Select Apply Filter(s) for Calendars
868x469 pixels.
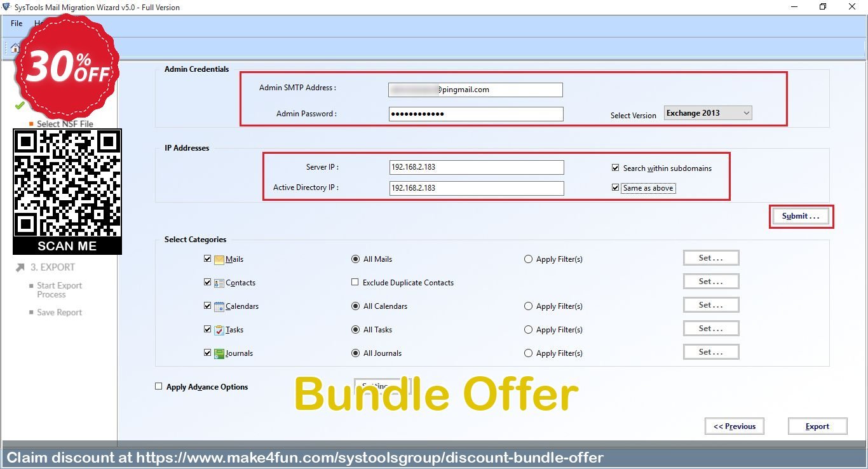pyautogui.click(x=528, y=306)
